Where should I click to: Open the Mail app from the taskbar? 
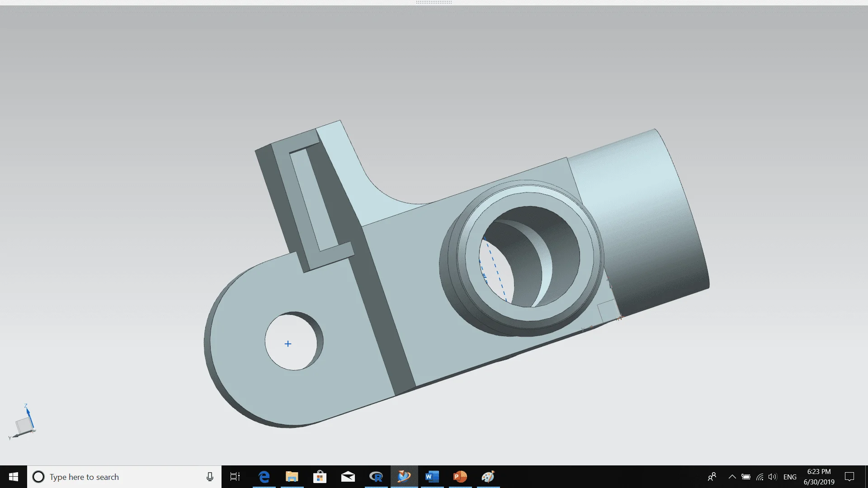(348, 477)
